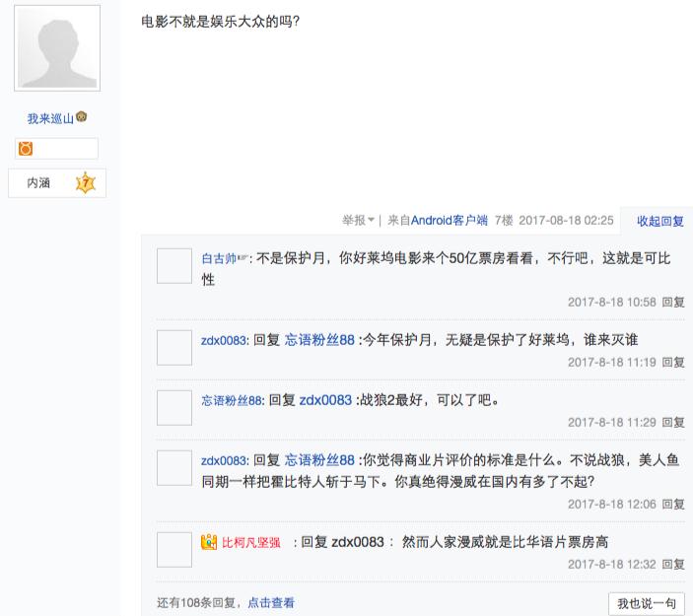Click avatar next to 忘语粉丝88's 战狼2 comment
The image size is (693, 616).
click(x=173, y=407)
